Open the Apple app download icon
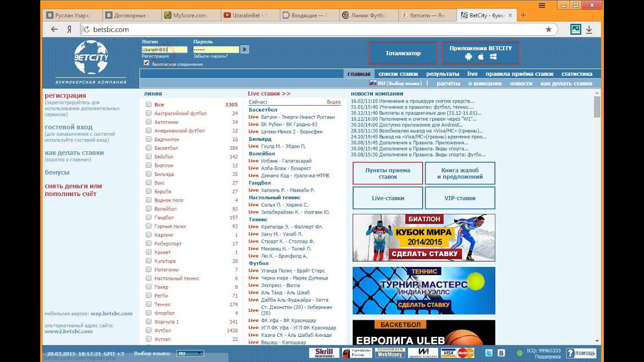 (x=480, y=57)
